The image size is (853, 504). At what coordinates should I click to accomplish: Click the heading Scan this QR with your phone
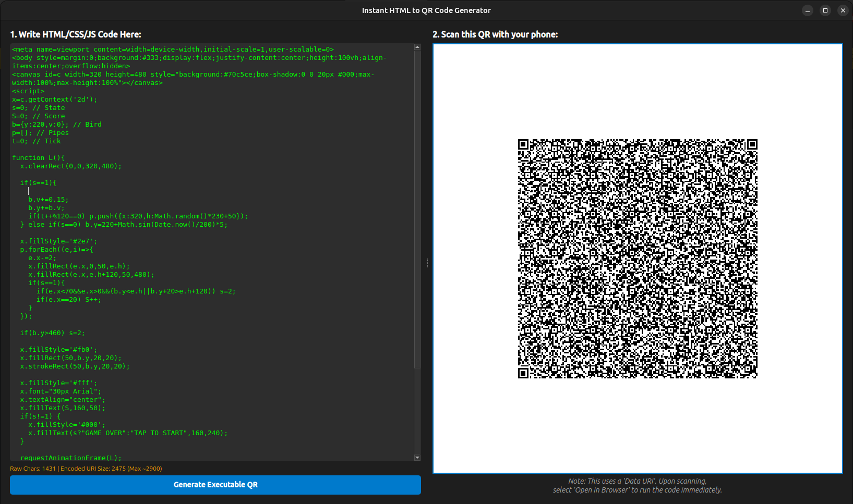[495, 34]
